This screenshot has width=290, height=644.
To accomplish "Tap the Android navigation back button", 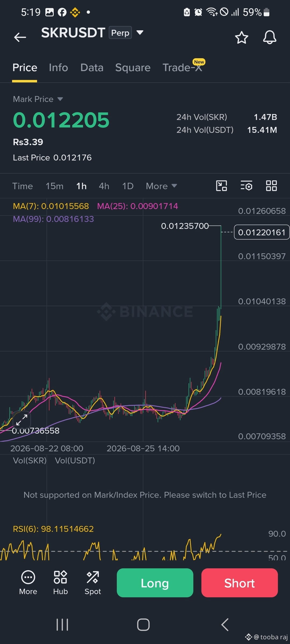I will (225, 625).
